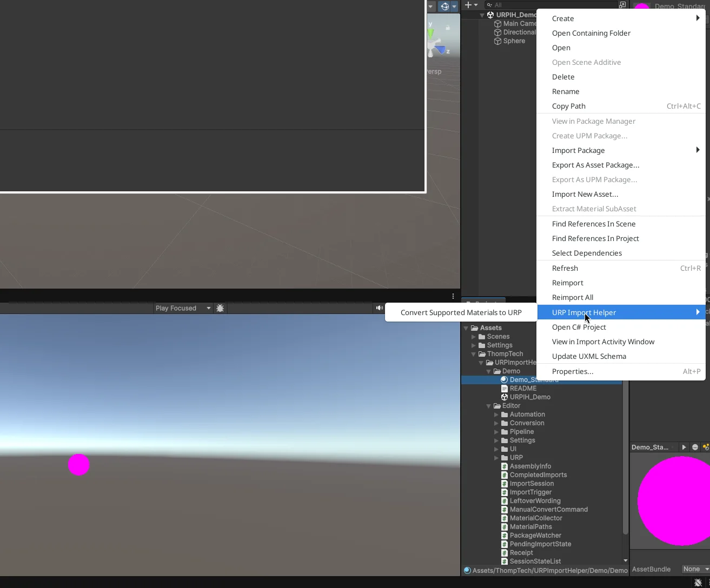Choose Convert Supported Materials to URP
Viewport: 710px width, 588px height.
(x=461, y=312)
